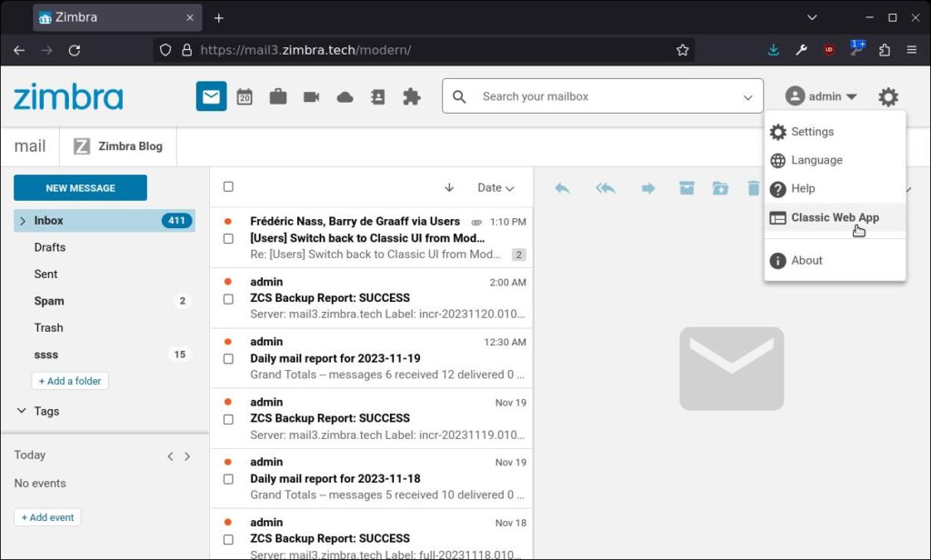Switch to the Zimbra Blog tab

click(x=117, y=145)
